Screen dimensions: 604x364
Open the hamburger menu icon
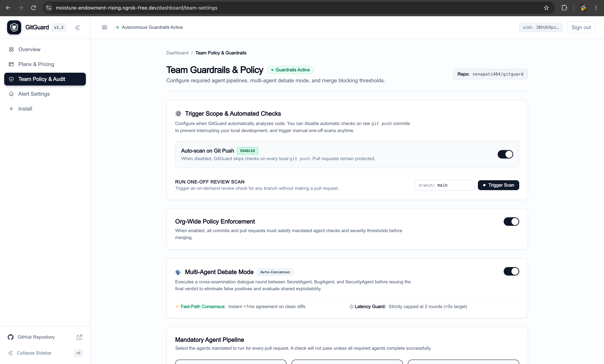(x=104, y=27)
